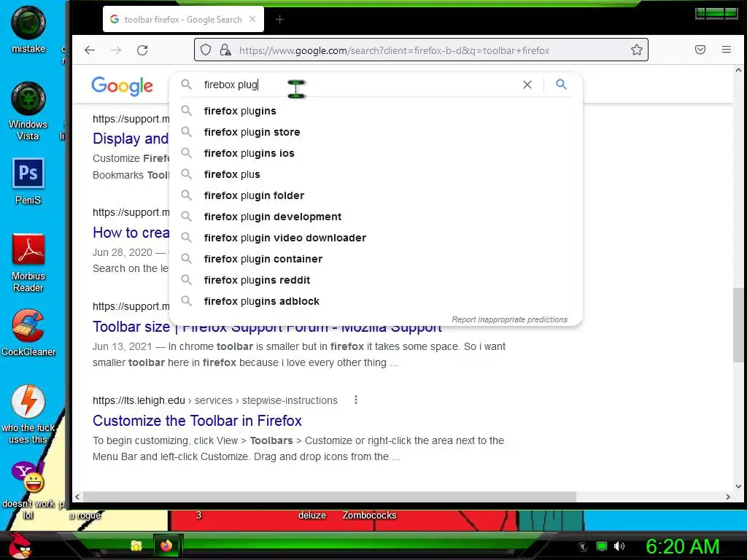The width and height of the screenshot is (747, 560).
Task: Choose suggestion 'firefox plugin container'
Action: 376,259
